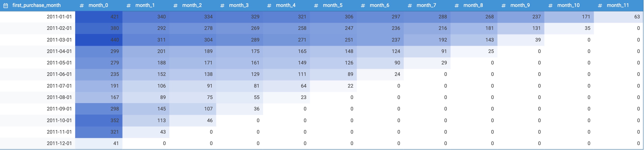Click the month_9 column header label
This screenshot has width=644, height=150.
point(520,5)
